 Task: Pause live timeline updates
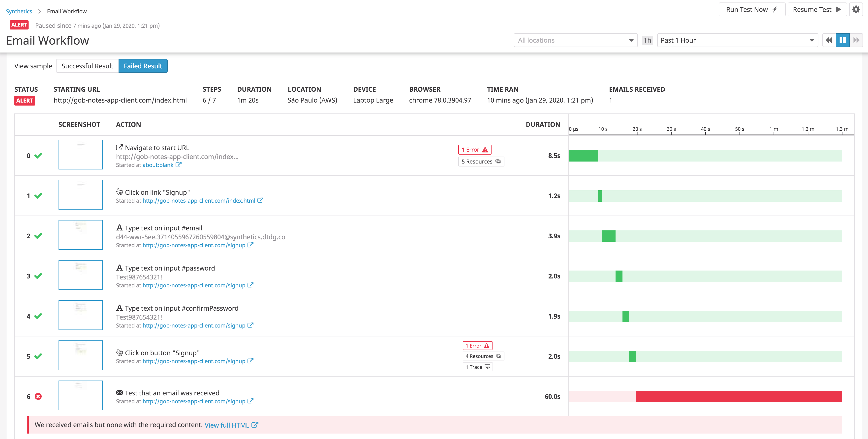(843, 40)
